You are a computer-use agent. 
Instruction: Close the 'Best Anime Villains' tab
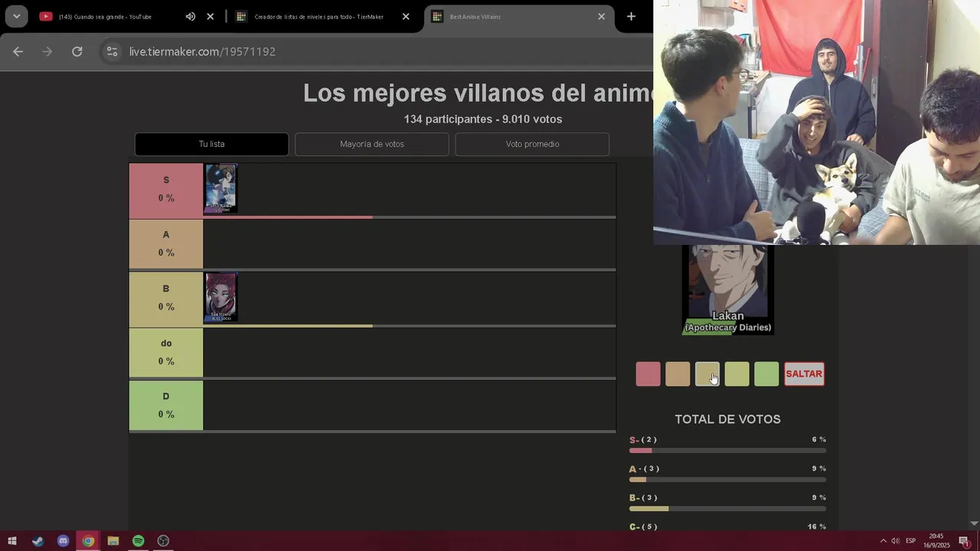coord(601,17)
